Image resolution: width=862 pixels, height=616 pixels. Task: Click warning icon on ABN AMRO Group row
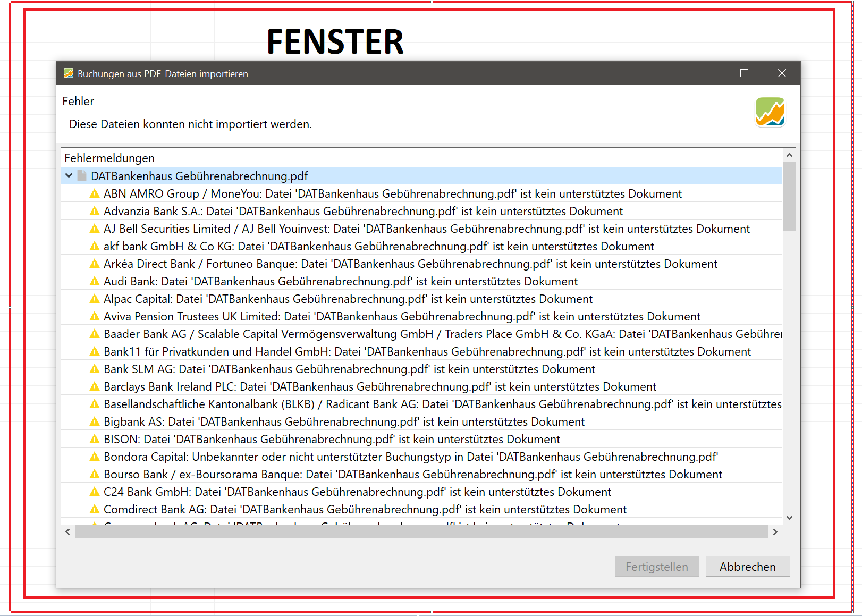pos(95,193)
